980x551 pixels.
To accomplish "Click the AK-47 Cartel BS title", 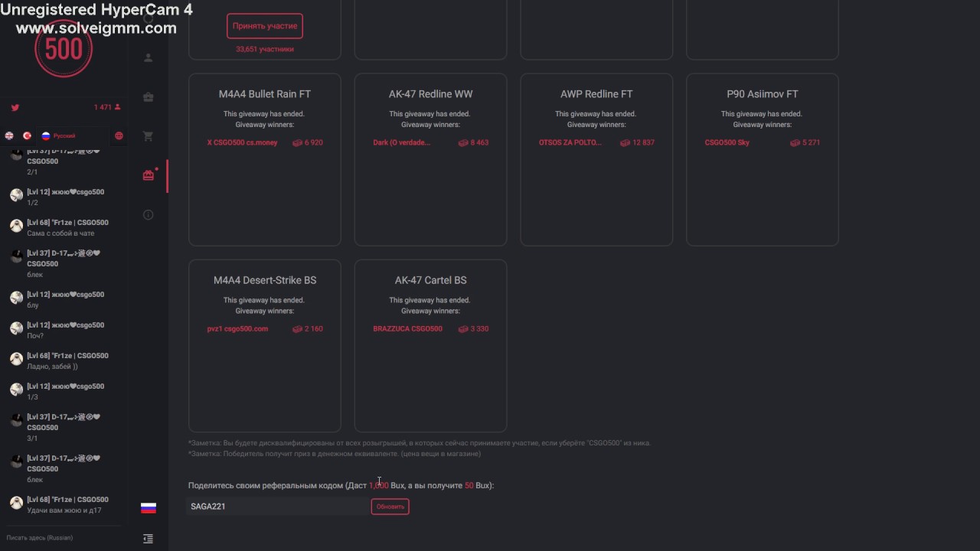I will (430, 280).
